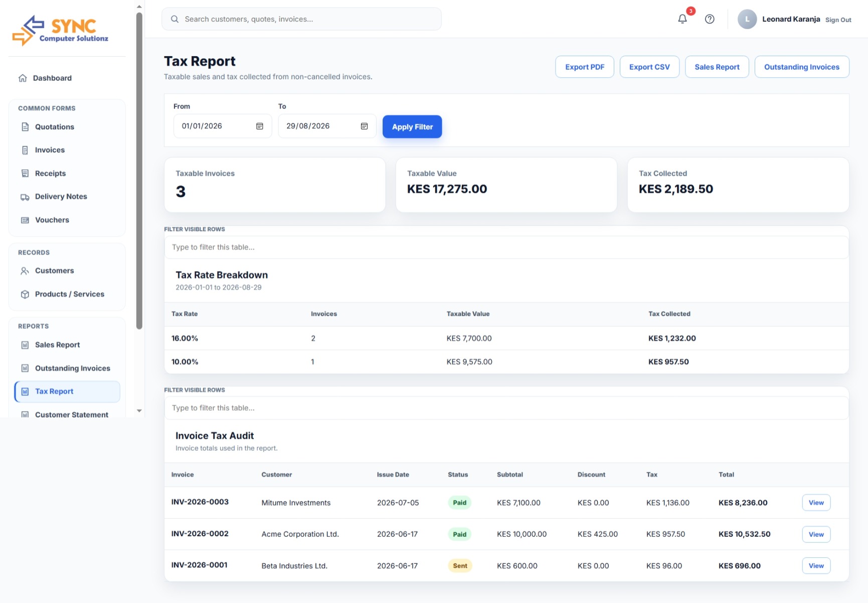Click the Customer Statement chart icon
Image resolution: width=868 pixels, height=603 pixels.
[x=25, y=415]
